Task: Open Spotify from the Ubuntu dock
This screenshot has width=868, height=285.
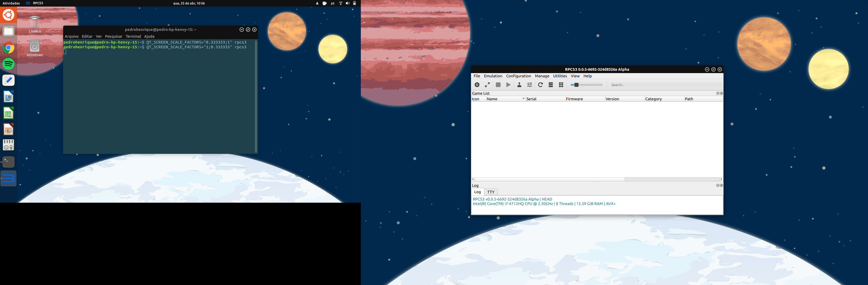Action: click(8, 64)
